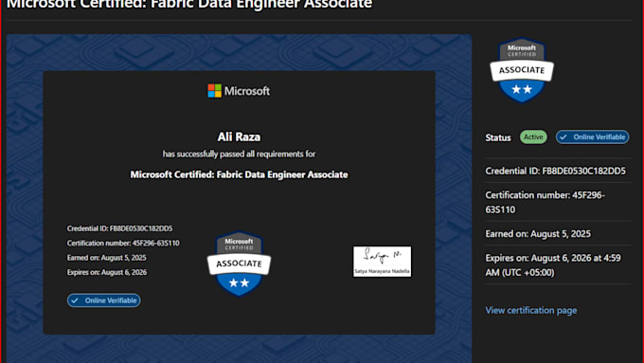Viewport: 644px width, 363px height.
Task: Click the Microsoft logo on the certificate
Action: click(x=239, y=91)
